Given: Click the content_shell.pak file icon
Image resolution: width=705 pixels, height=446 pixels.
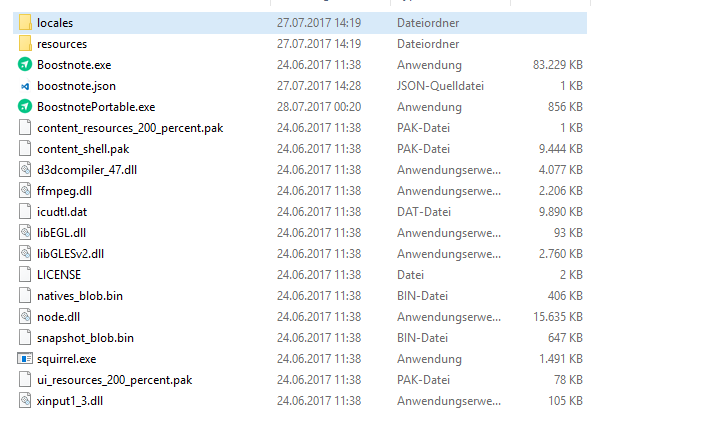Looking at the screenshot, I should click(25, 149).
